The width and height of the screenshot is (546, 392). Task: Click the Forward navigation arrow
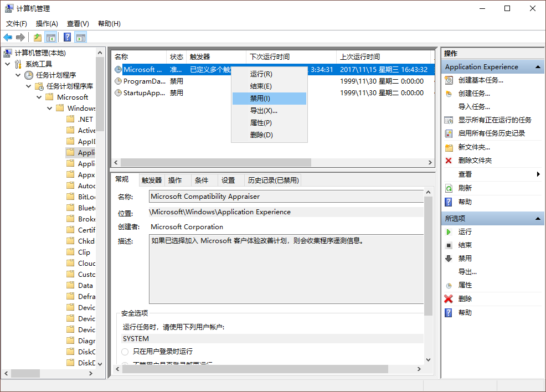point(21,37)
